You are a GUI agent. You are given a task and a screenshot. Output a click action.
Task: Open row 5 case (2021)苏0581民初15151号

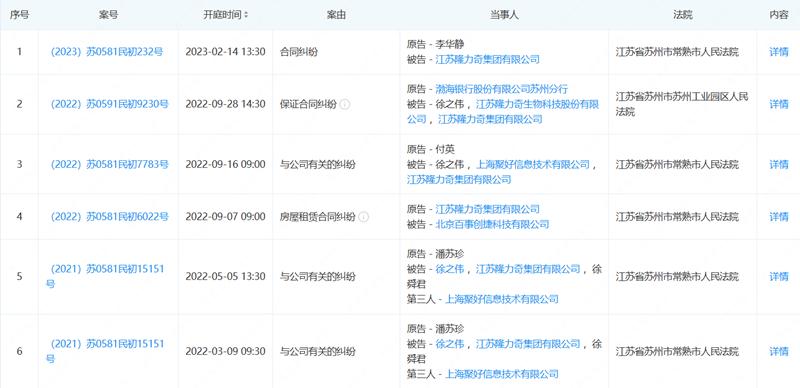coord(106,276)
